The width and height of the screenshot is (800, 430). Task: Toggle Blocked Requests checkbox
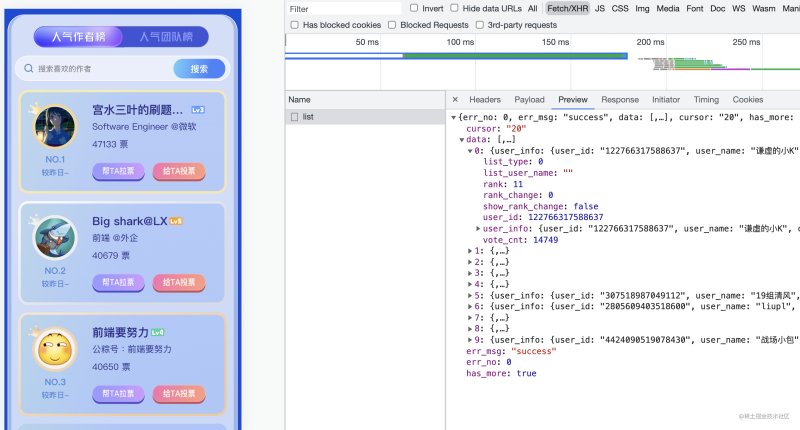[392, 24]
